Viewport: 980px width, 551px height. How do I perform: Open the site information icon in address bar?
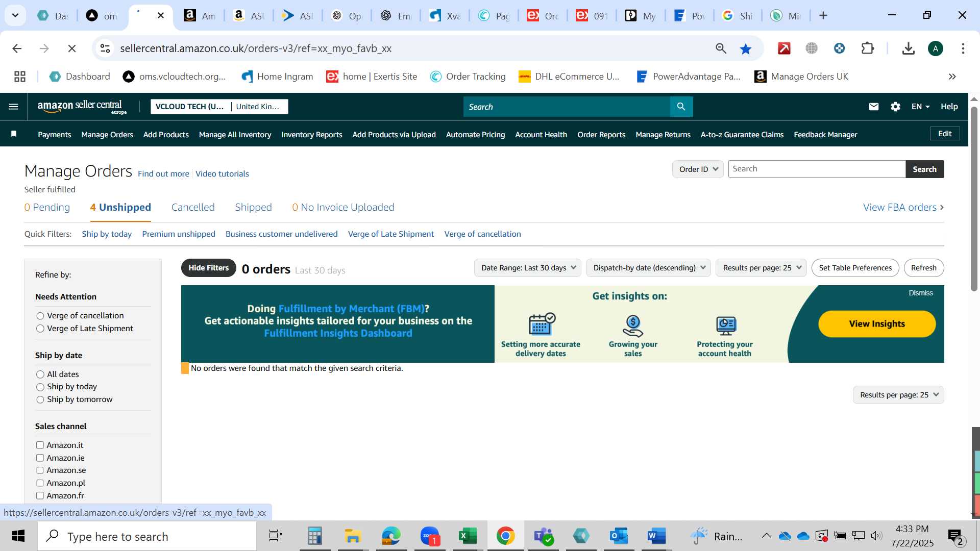pyautogui.click(x=105, y=48)
